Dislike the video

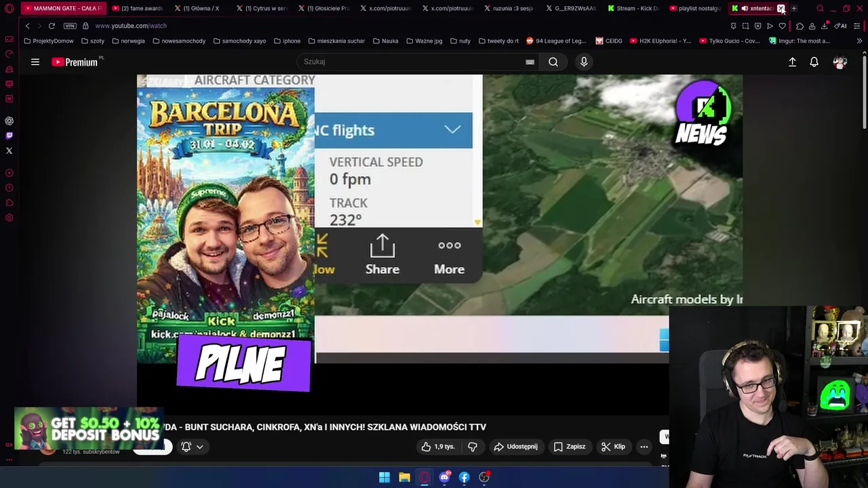coord(473,447)
